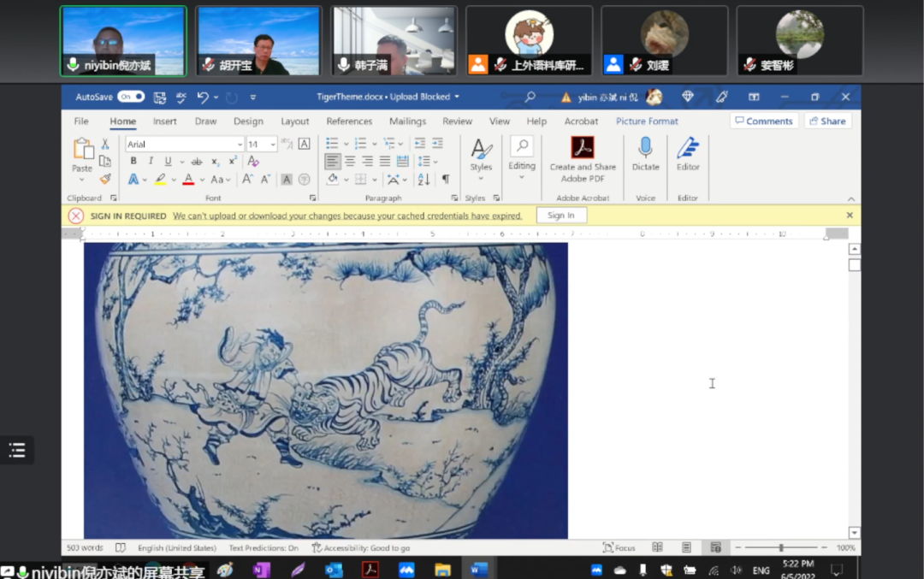Click the Sign In button

tap(561, 216)
